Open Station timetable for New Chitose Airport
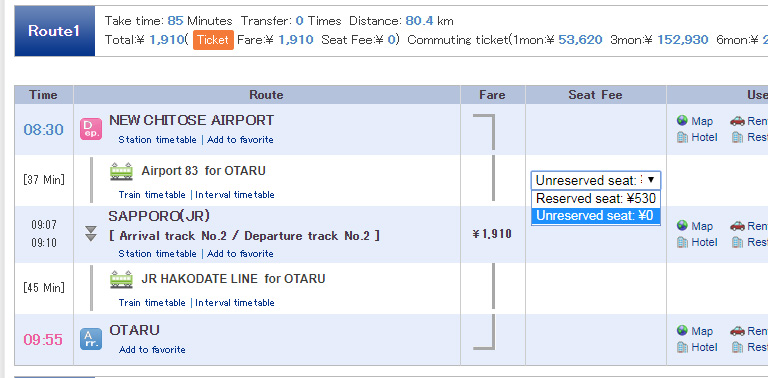768x378 pixels. click(x=157, y=140)
